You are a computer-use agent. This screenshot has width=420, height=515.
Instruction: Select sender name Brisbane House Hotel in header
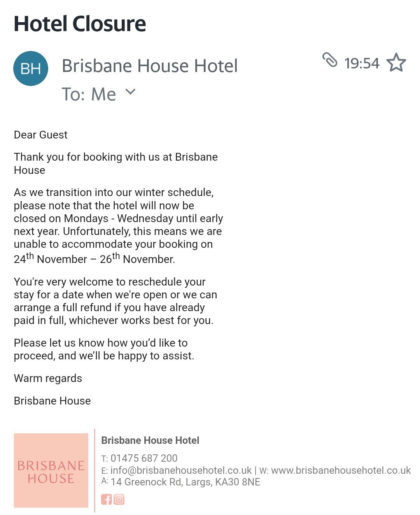coord(150,66)
